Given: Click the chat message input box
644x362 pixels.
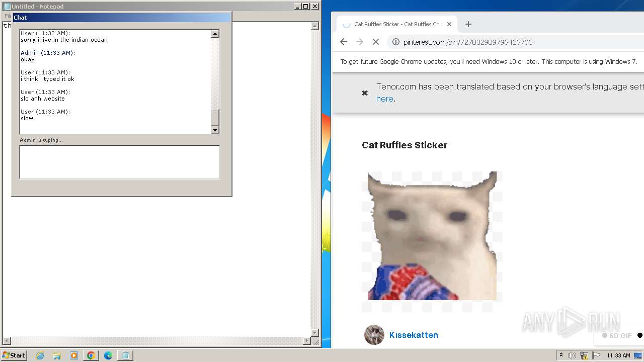Looking at the screenshot, I should [120, 162].
